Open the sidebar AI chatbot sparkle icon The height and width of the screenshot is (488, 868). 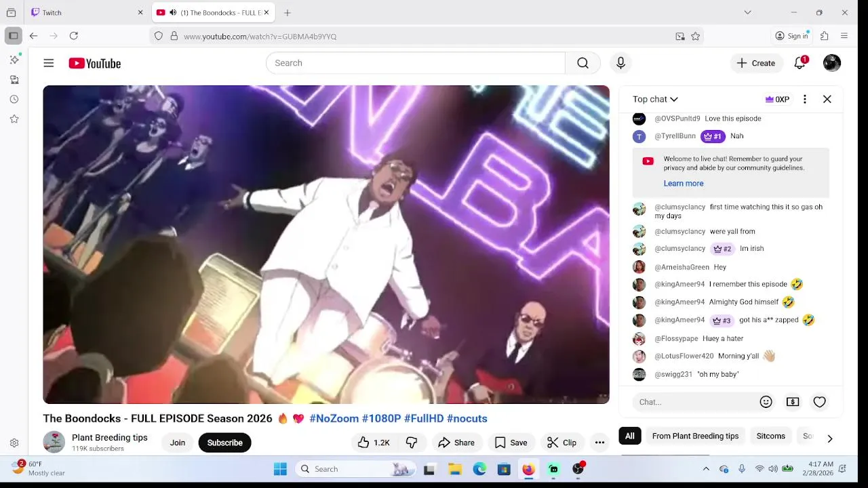coord(14,60)
